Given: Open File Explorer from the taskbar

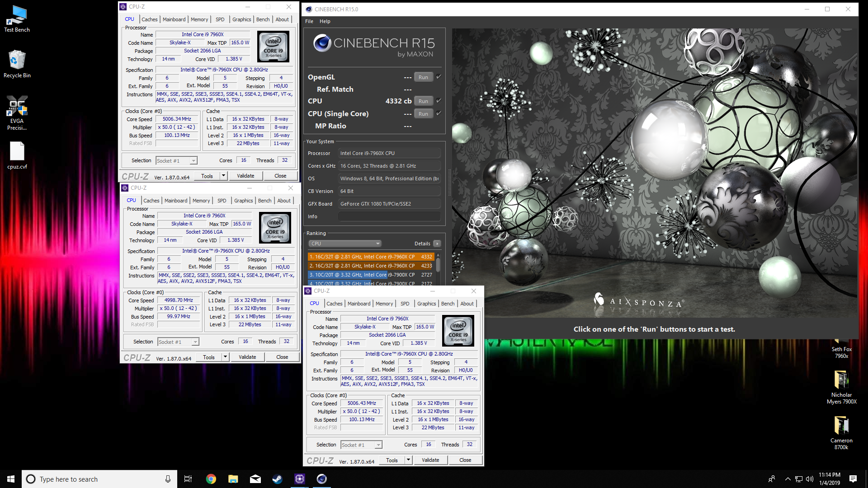Looking at the screenshot, I should point(233,479).
